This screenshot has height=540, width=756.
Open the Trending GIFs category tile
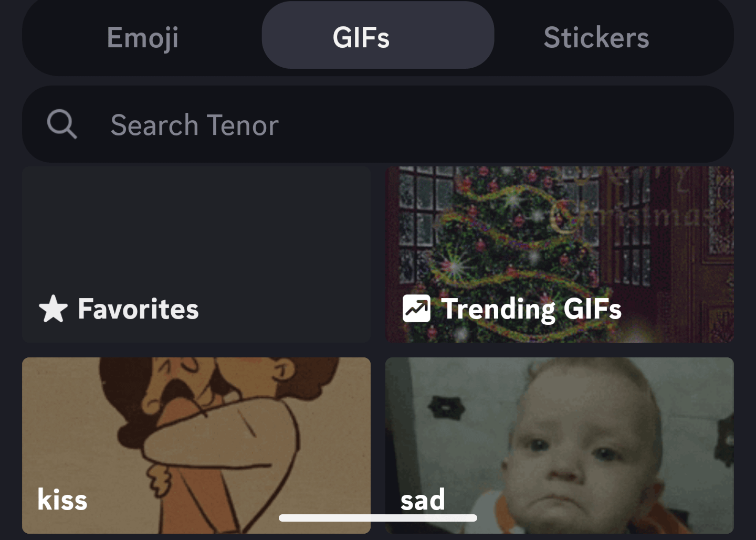pyautogui.click(x=560, y=255)
